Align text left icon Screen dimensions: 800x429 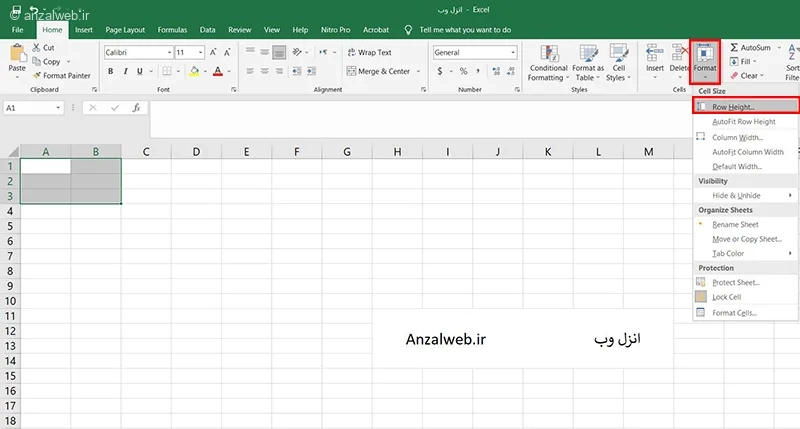pyautogui.click(x=250, y=71)
